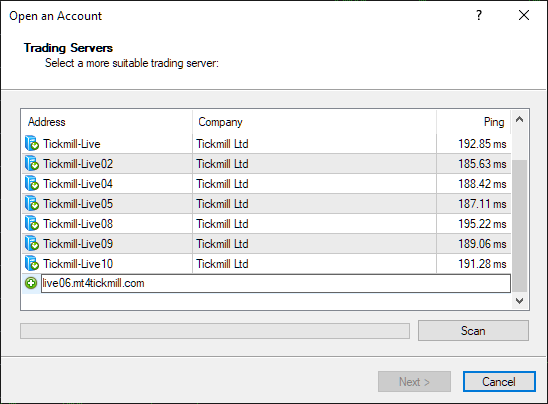
Task: Click the scan progress bar
Action: click(215, 331)
